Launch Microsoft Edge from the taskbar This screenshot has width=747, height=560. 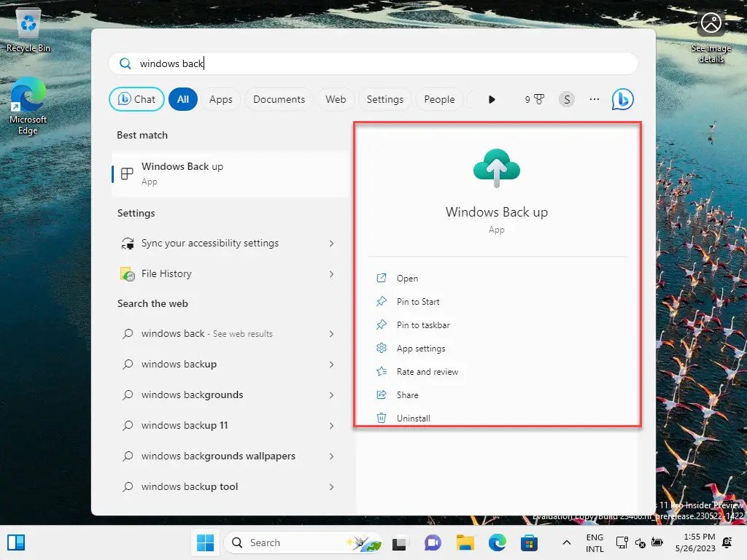[x=497, y=542]
